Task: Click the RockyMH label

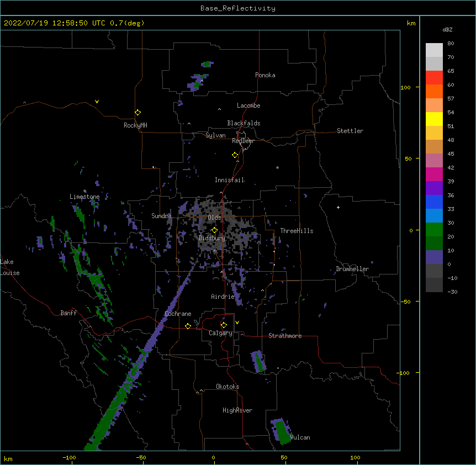Action: [x=135, y=125]
